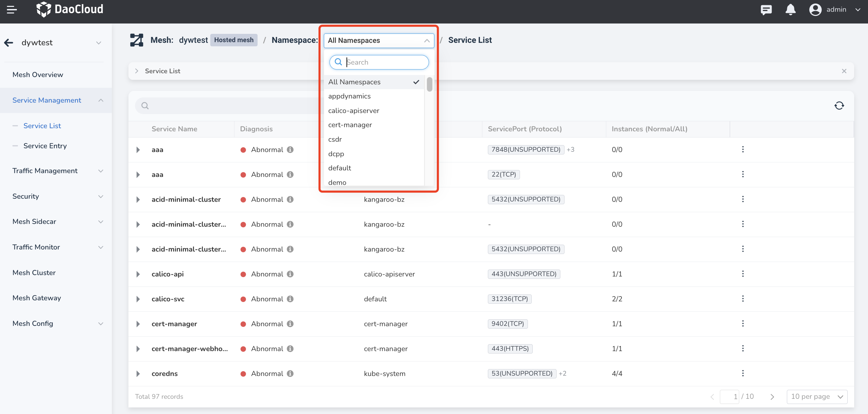Open the admin account menu arrow

click(858, 10)
